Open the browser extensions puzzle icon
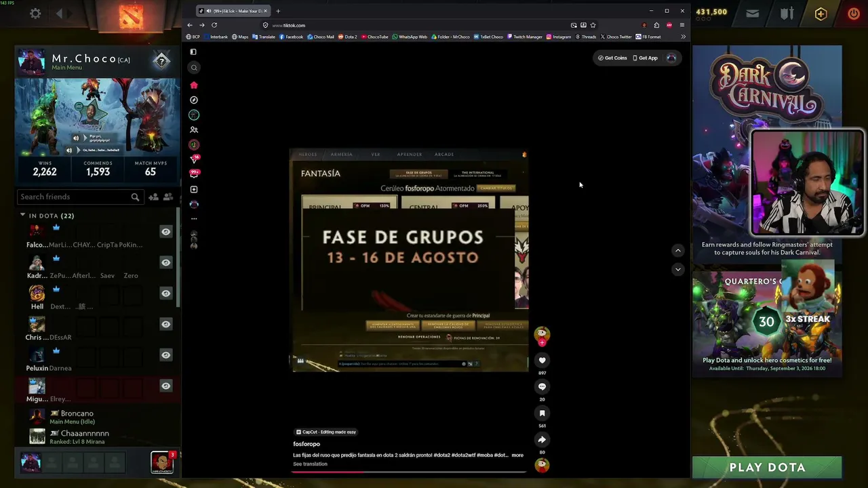The width and height of the screenshot is (868, 488). tap(656, 25)
